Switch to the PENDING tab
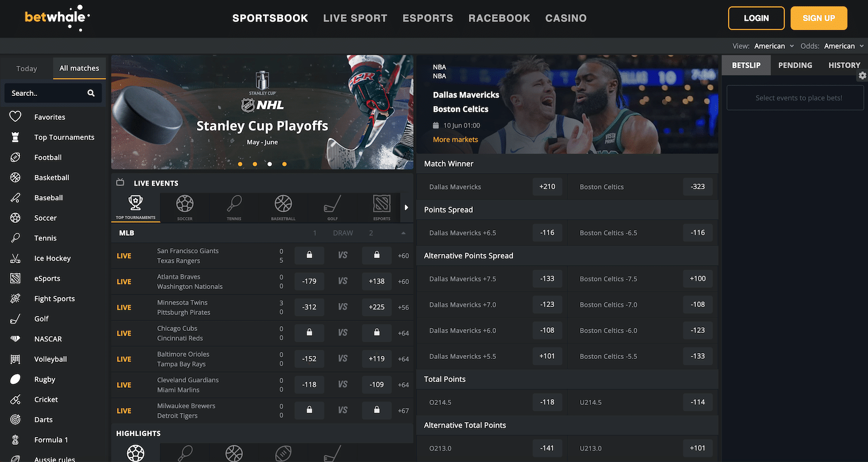Image resolution: width=868 pixels, height=462 pixels. click(x=795, y=65)
